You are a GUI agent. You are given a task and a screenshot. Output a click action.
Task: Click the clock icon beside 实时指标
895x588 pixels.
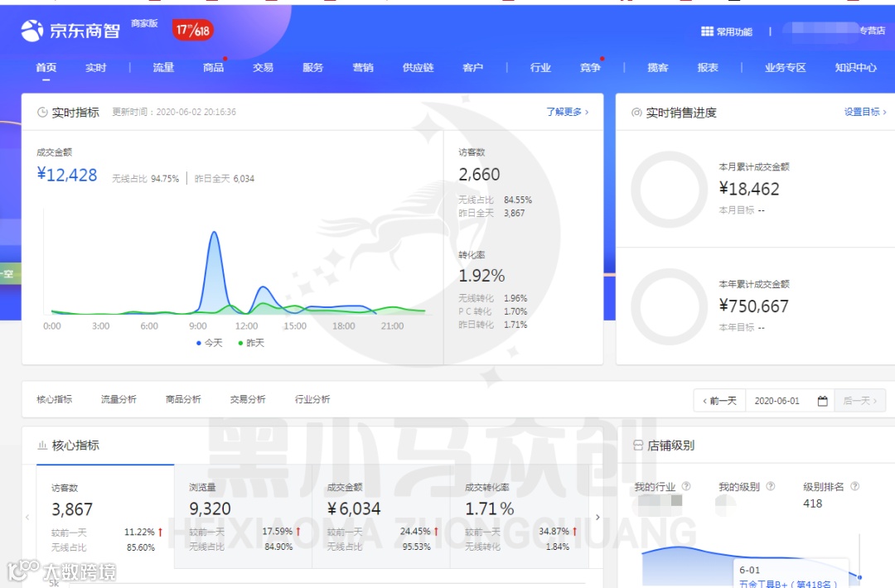(x=42, y=113)
